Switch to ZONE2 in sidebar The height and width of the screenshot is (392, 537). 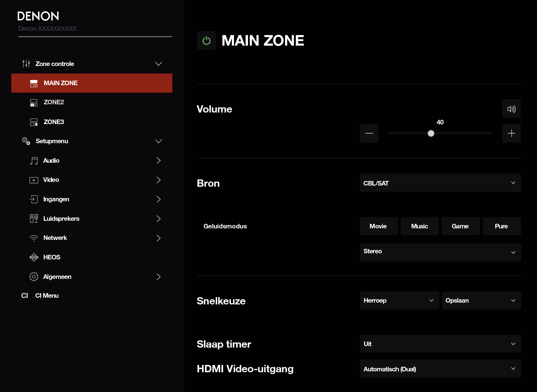(54, 102)
